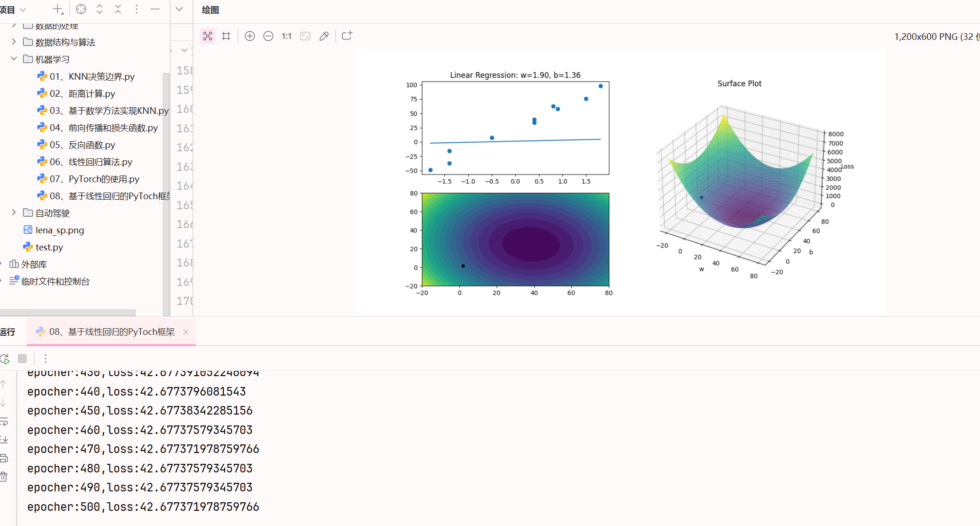Click the select opened file target icon
Image resolution: width=980 pixels, height=526 pixels.
(81, 9)
